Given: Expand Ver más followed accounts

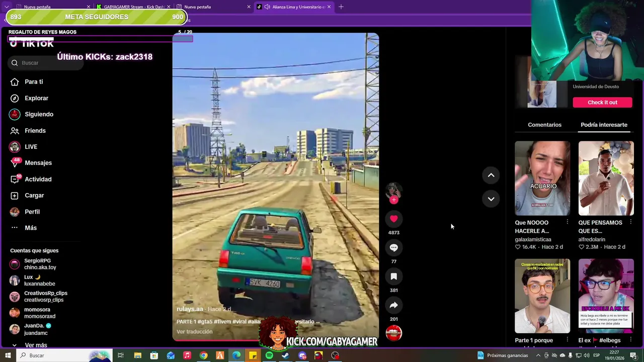Looking at the screenshot, I should [x=30, y=345].
